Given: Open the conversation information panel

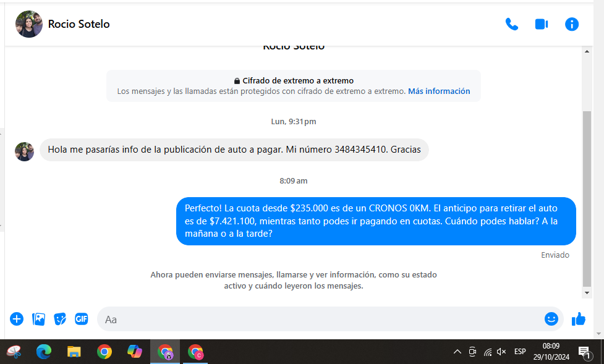Looking at the screenshot, I should coord(572,24).
